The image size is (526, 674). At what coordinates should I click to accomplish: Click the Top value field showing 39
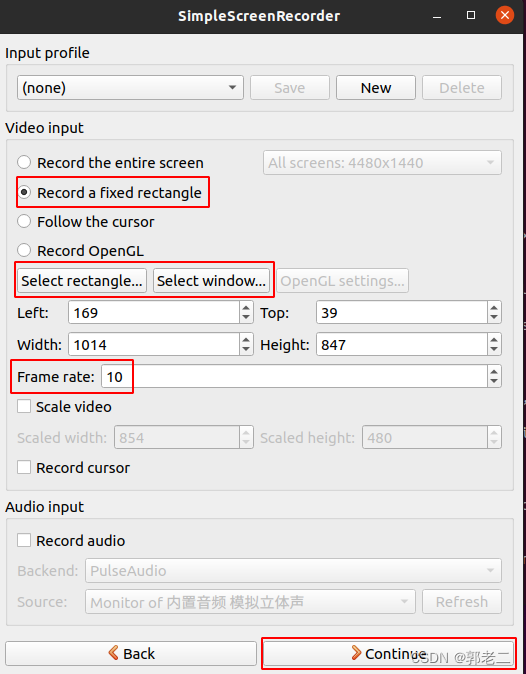pos(402,312)
